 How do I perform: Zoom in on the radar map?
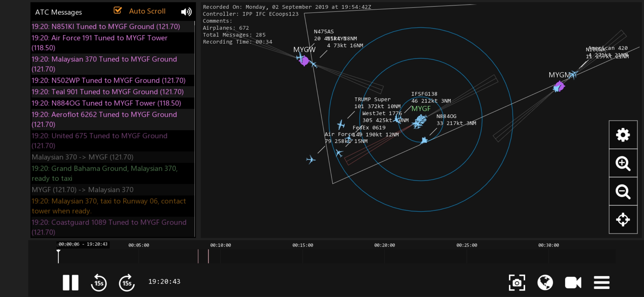tap(623, 163)
